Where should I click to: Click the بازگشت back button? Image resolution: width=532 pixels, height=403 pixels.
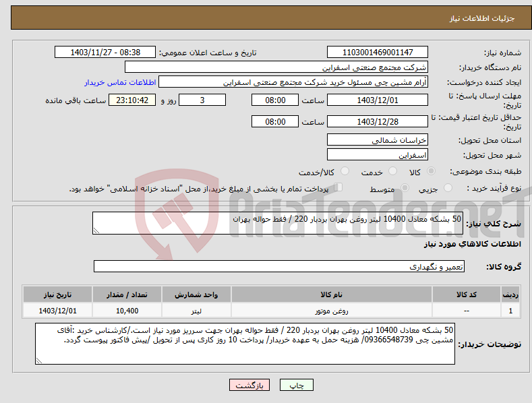[x=249, y=385]
